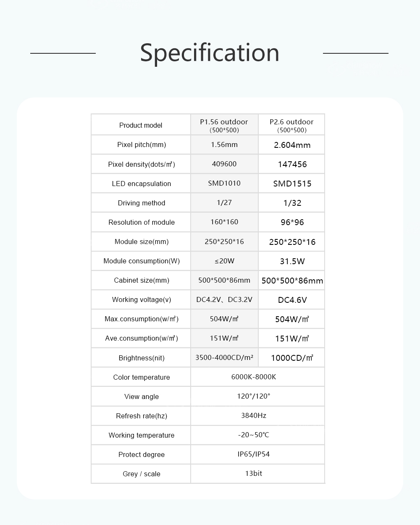Select the 13bit grey scale value
Image resolution: width=420 pixels, height=525 pixels.
tap(254, 473)
